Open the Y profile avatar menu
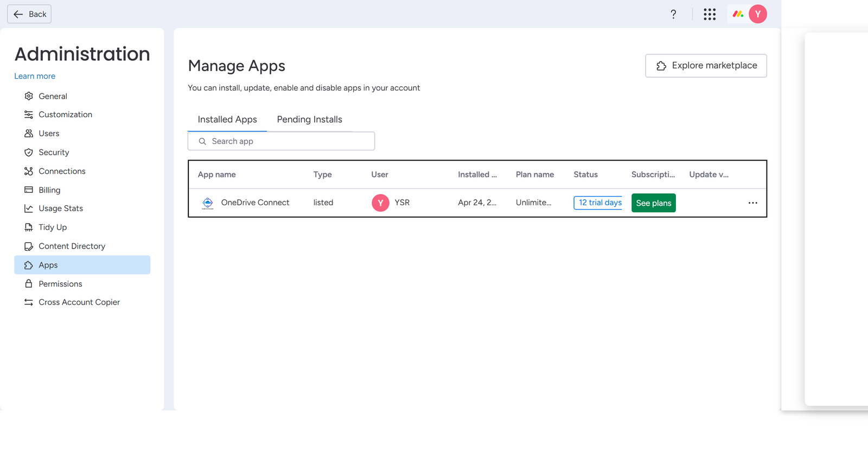The image size is (868, 456). click(x=758, y=14)
